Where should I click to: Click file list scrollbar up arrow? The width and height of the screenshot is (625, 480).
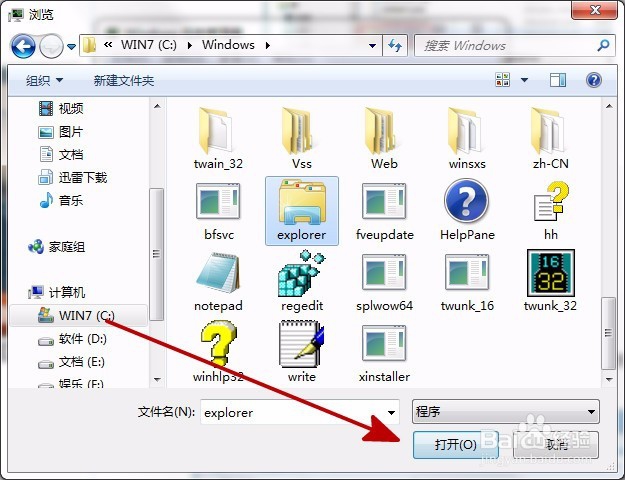(609, 106)
